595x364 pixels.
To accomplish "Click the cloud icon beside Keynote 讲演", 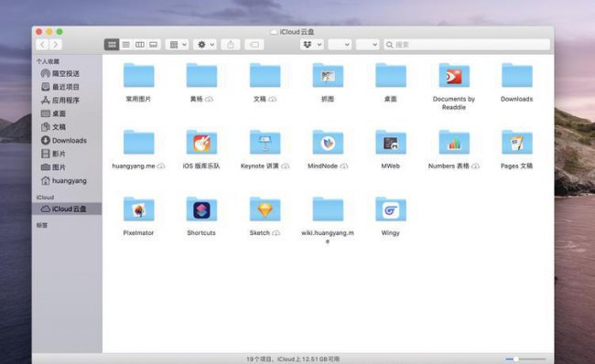I will pos(286,166).
